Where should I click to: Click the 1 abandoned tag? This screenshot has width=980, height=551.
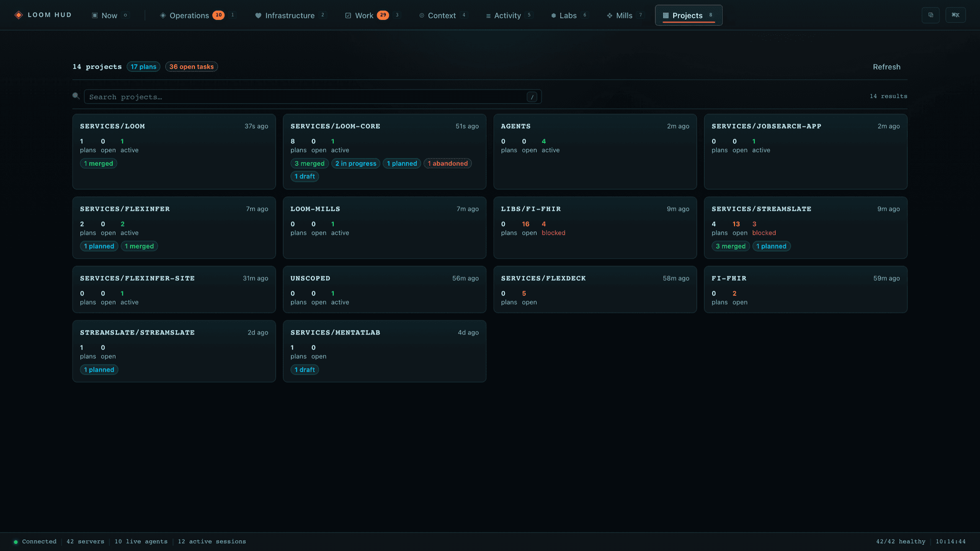448,164
